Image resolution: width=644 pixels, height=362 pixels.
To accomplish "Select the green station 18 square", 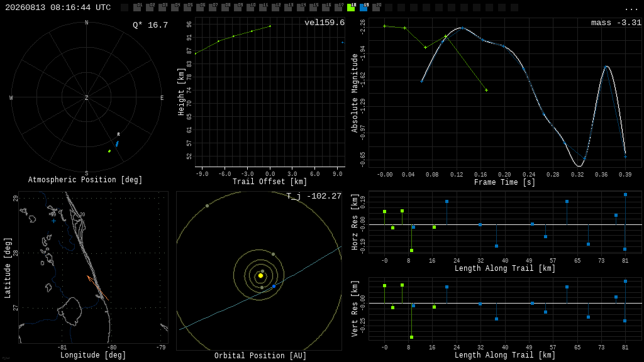I will [351, 8].
